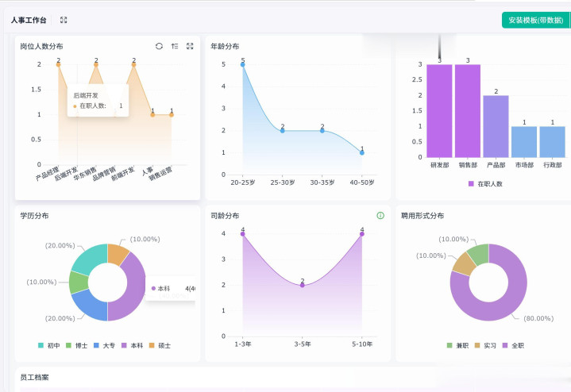This screenshot has width=571, height=392.
Task: Toggle the 初中 legend in 学历分布
Action: point(49,345)
